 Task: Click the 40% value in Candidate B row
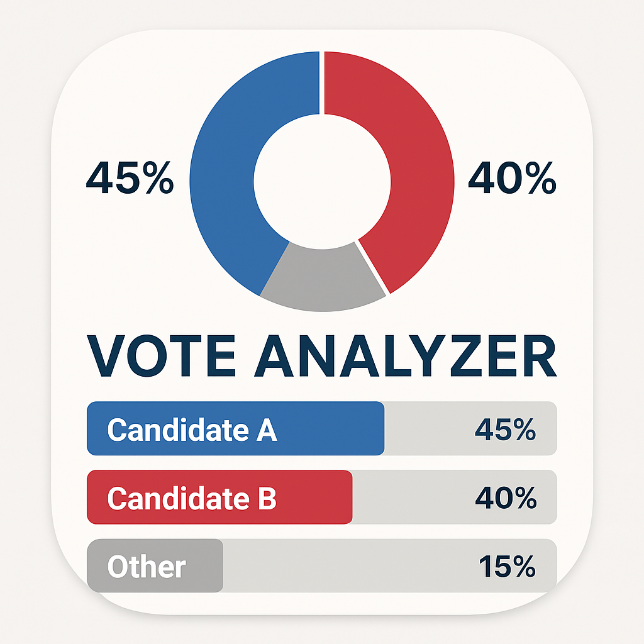click(x=506, y=498)
